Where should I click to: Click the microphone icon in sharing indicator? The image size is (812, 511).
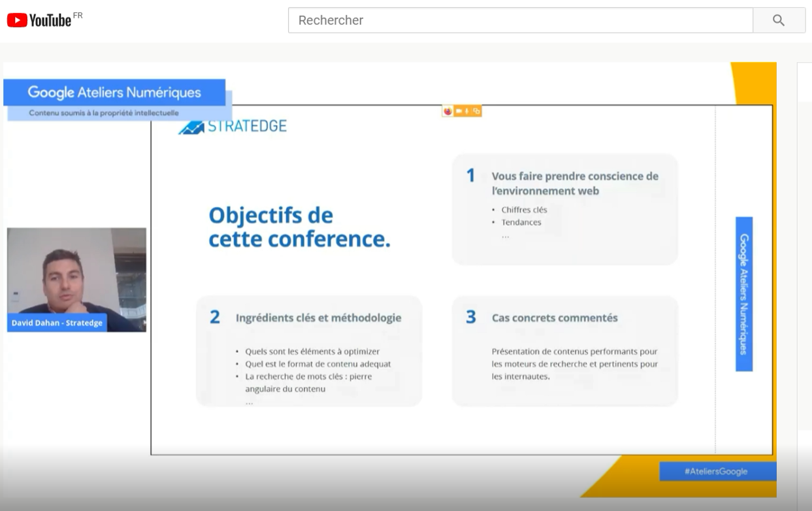pyautogui.click(x=467, y=111)
